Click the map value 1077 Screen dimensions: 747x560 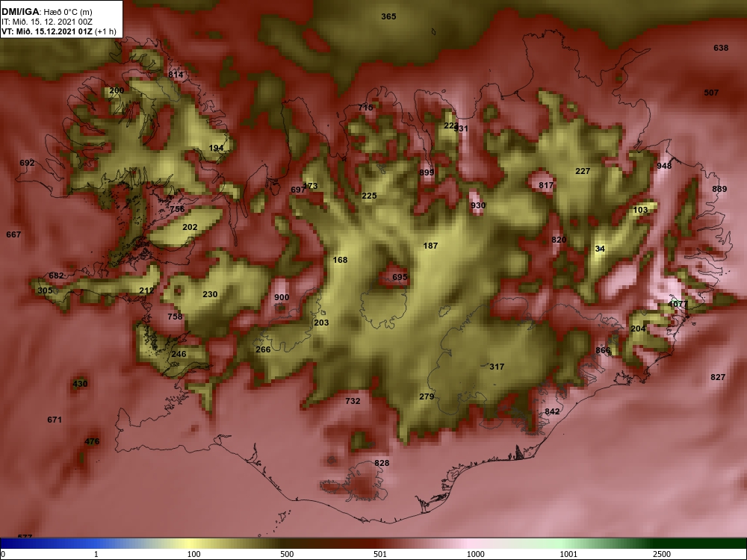coord(678,305)
